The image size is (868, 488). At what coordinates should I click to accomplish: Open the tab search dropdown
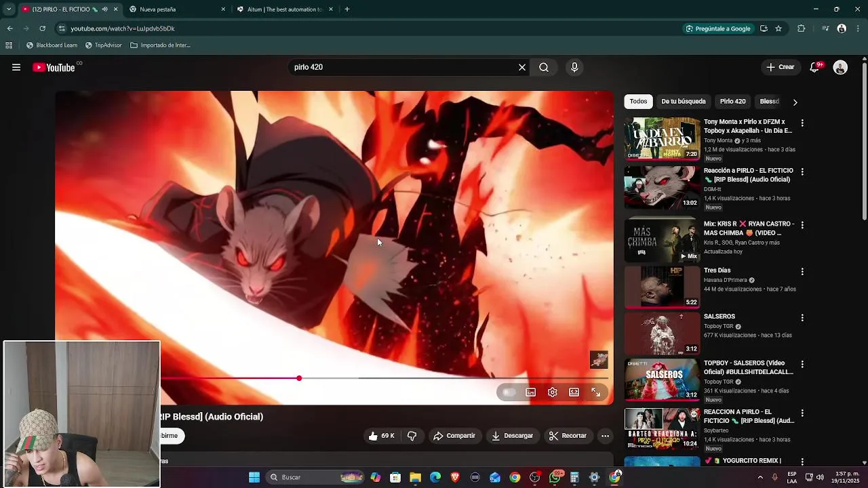click(9, 9)
